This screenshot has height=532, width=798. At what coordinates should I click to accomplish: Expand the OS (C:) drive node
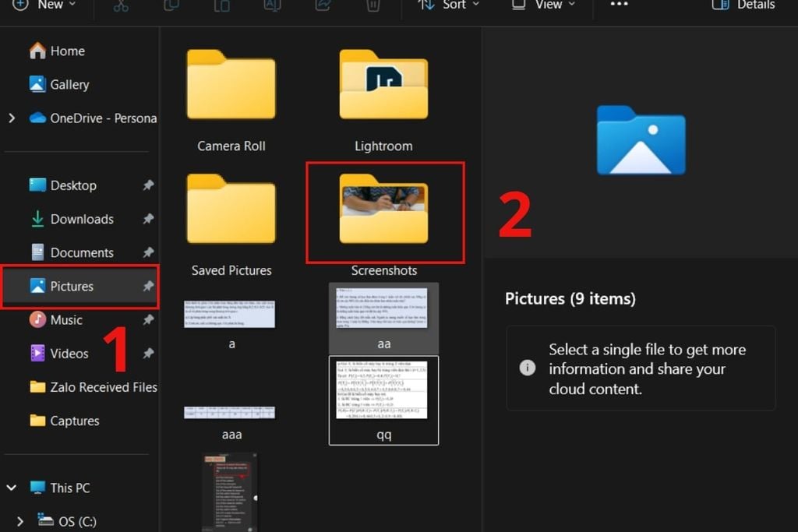(x=19, y=521)
